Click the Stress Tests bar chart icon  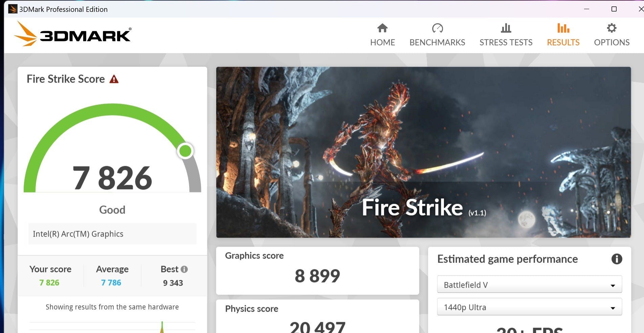pyautogui.click(x=506, y=28)
